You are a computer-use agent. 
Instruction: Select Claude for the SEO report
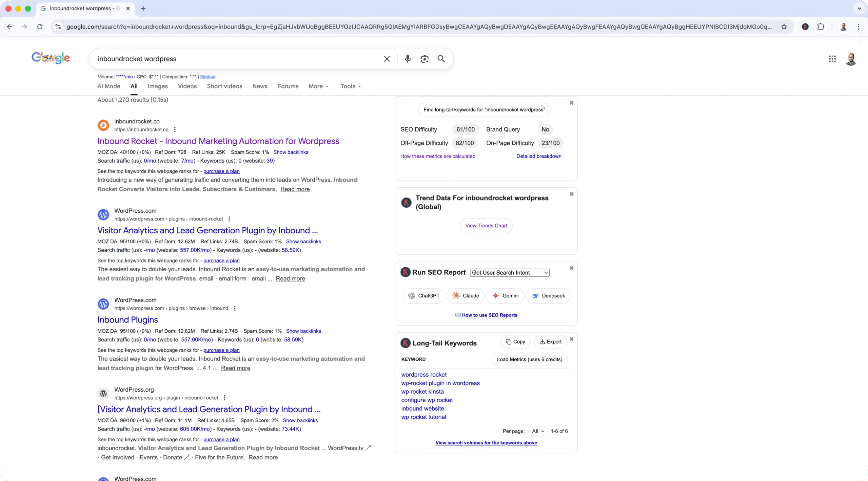tap(466, 296)
